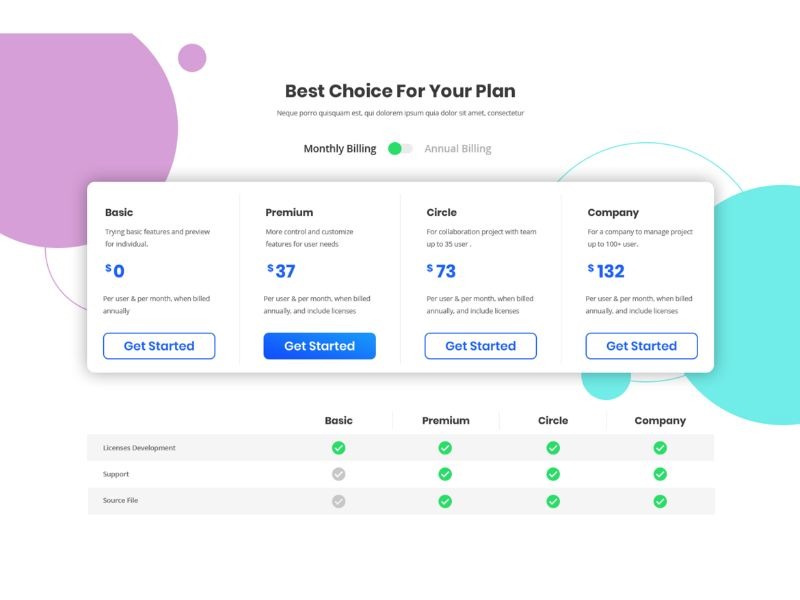
Task: Click the Company checkmark in Licenses Development row
Action: click(661, 448)
